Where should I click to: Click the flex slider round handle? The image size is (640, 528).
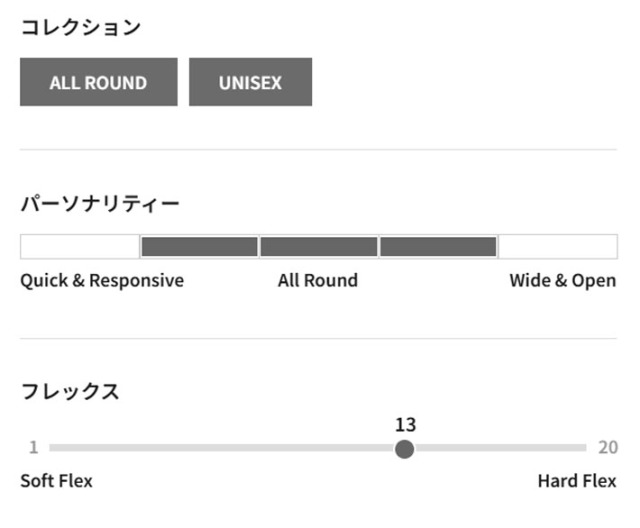[x=404, y=448]
